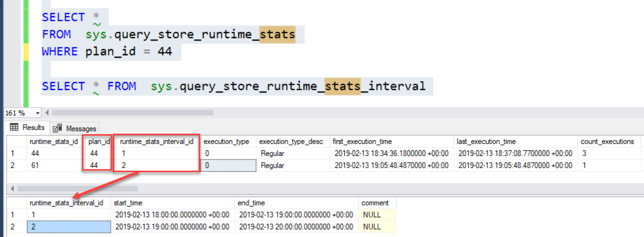Click left scroll arrow below first results grid
The width and height of the screenshot is (644, 237).
[12, 188]
